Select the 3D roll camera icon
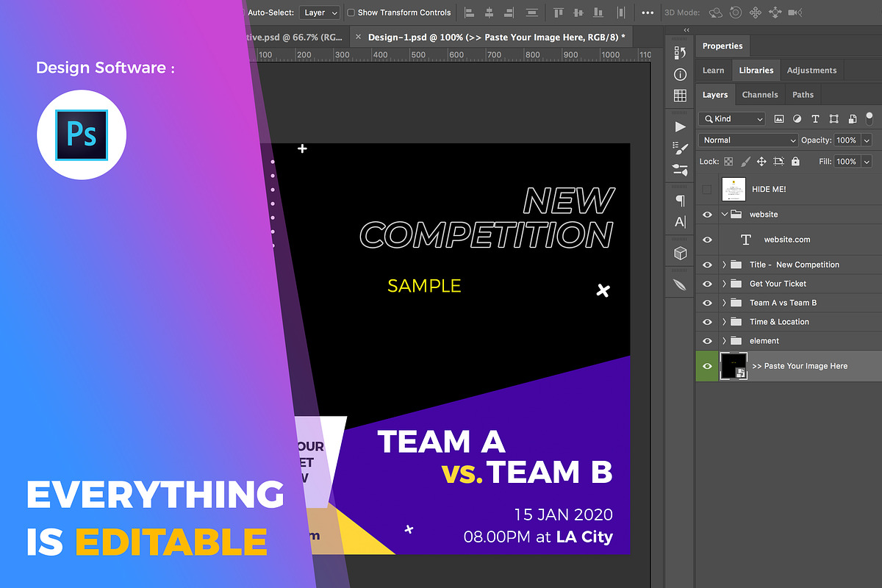The image size is (882, 588). (735, 12)
